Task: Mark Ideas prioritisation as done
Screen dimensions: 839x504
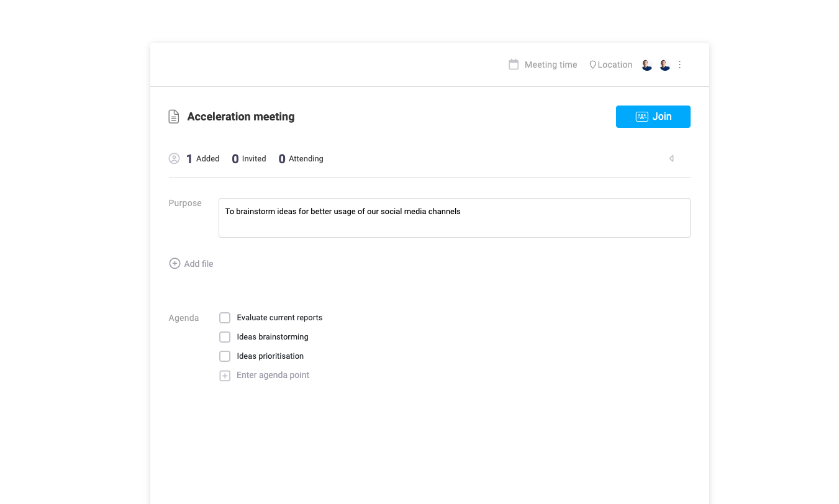Action: 225,356
